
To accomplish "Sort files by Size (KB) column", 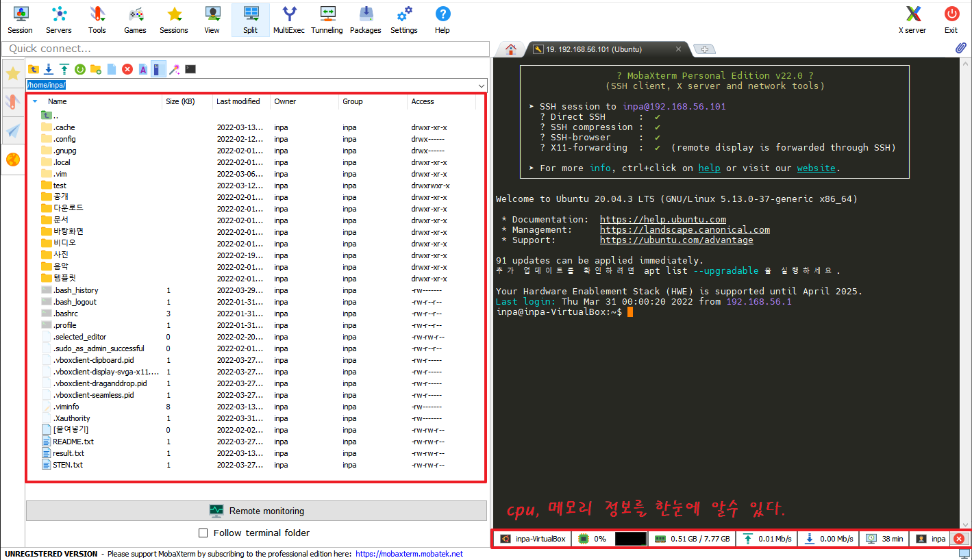I will [x=180, y=101].
